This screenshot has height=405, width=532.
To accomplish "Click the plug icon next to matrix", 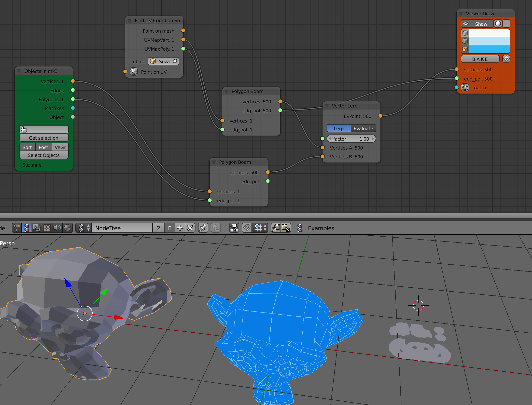I will 465,87.
